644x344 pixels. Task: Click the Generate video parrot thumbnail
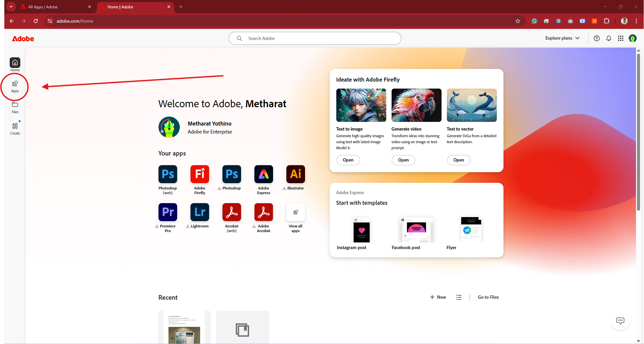pyautogui.click(x=417, y=105)
